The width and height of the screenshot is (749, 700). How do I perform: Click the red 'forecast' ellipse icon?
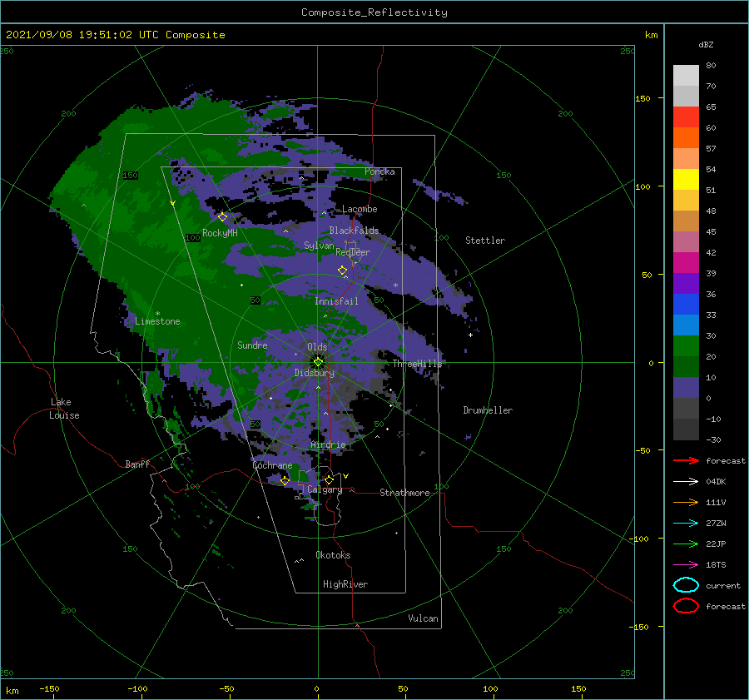click(686, 606)
